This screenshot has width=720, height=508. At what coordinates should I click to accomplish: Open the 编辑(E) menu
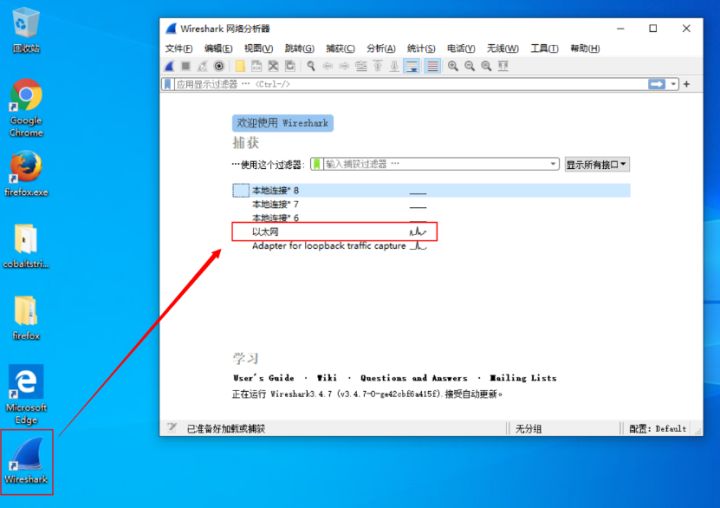point(218,48)
